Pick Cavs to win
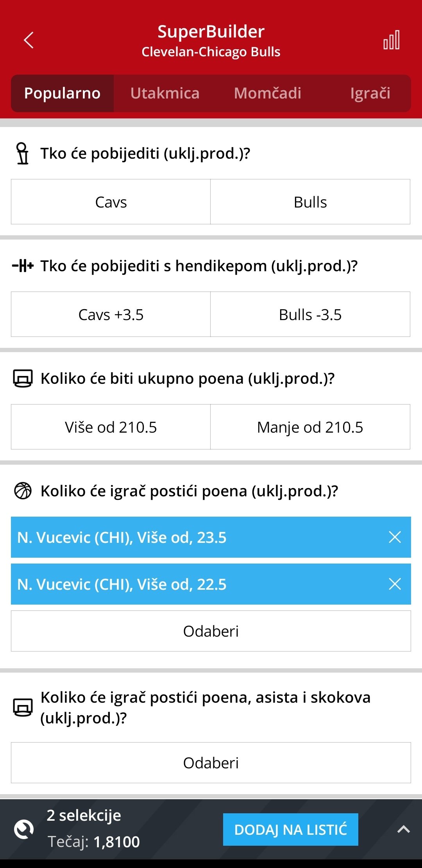422x868 pixels. 111,202
